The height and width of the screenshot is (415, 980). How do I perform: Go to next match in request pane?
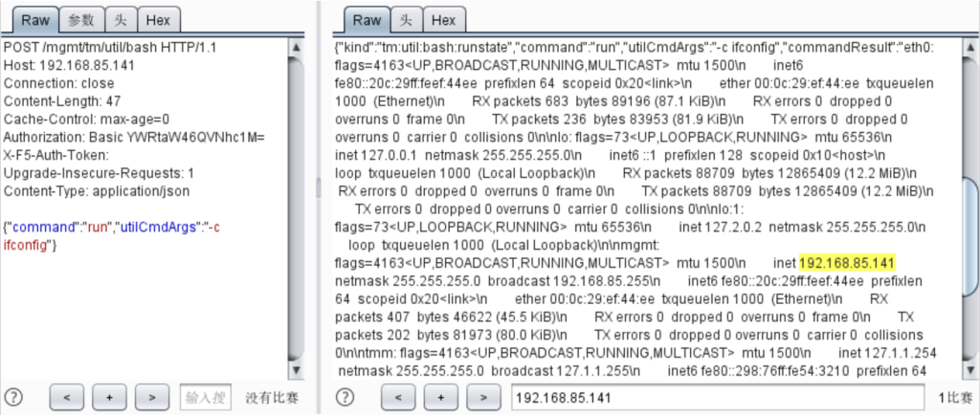(x=152, y=396)
